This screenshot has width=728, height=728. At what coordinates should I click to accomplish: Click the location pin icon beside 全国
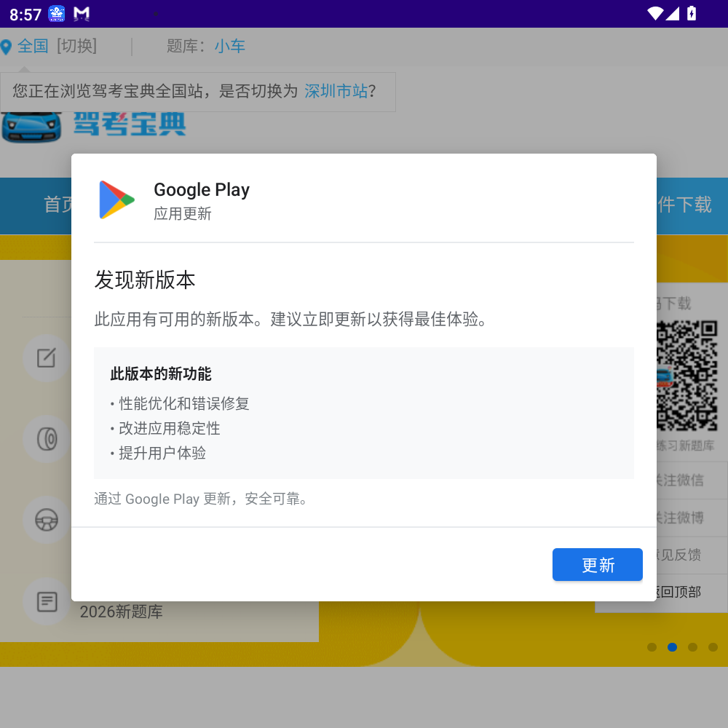pos(6,47)
